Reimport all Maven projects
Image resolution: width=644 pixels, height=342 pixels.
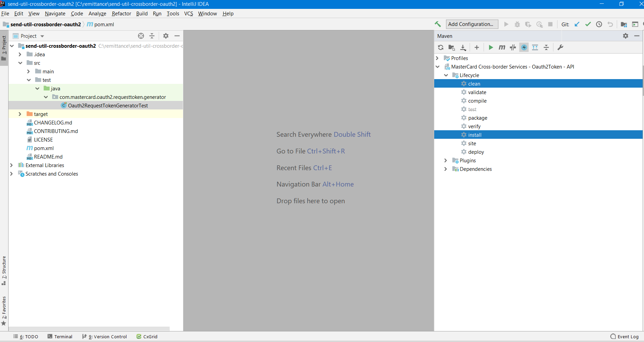click(x=441, y=47)
